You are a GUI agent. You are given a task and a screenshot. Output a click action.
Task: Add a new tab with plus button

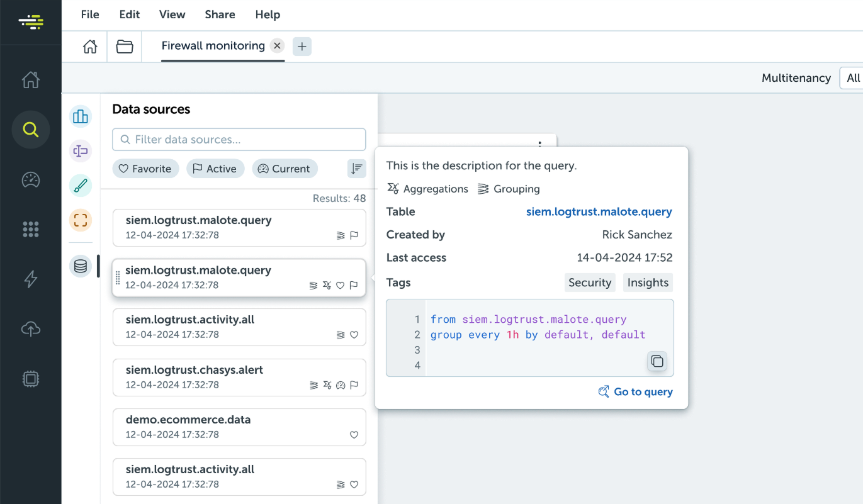[302, 47]
